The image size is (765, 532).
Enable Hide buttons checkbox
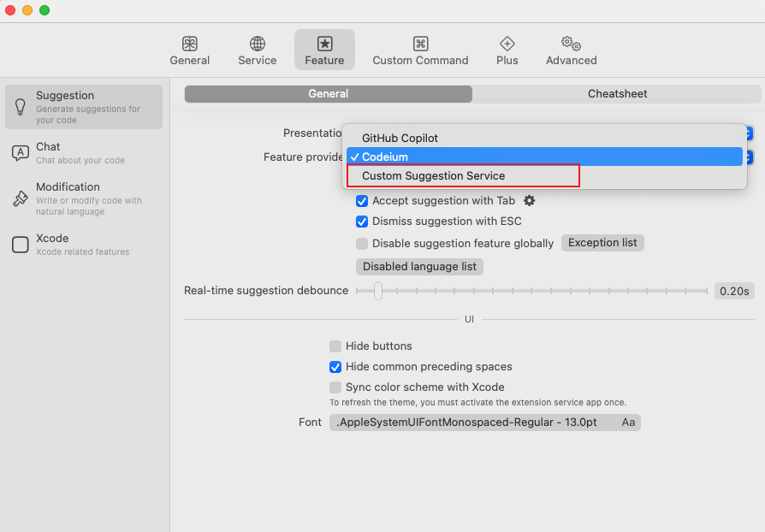[335, 346]
